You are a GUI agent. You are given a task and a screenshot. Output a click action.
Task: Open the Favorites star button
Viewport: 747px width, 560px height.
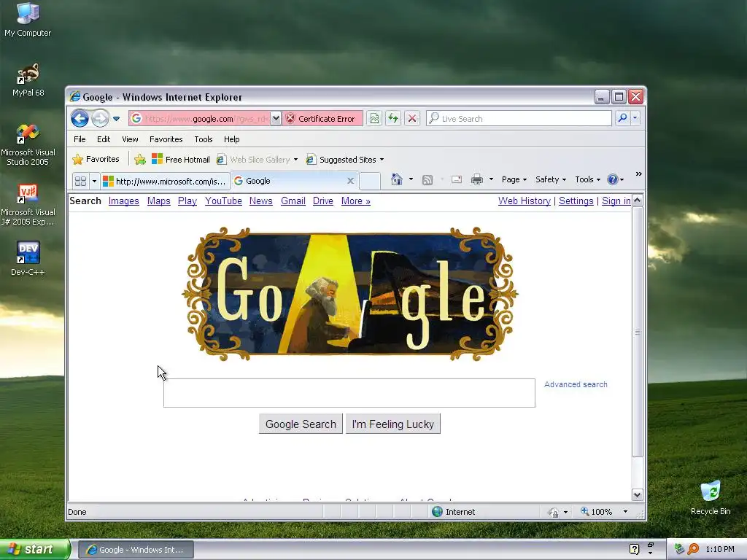(96, 159)
